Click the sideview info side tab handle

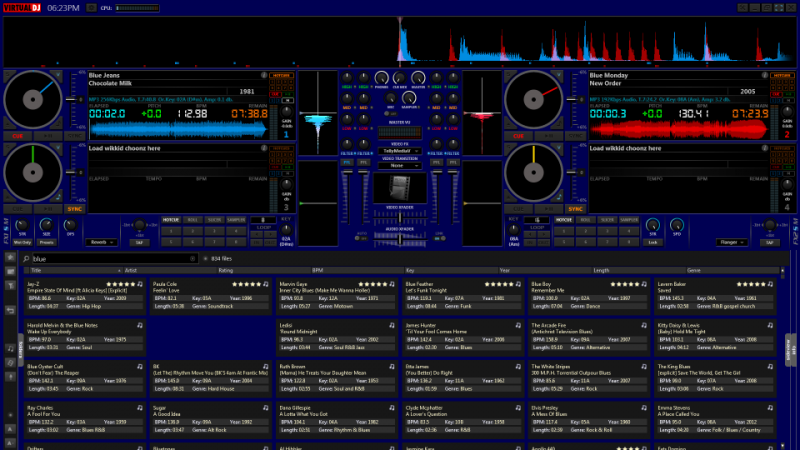[790, 349]
